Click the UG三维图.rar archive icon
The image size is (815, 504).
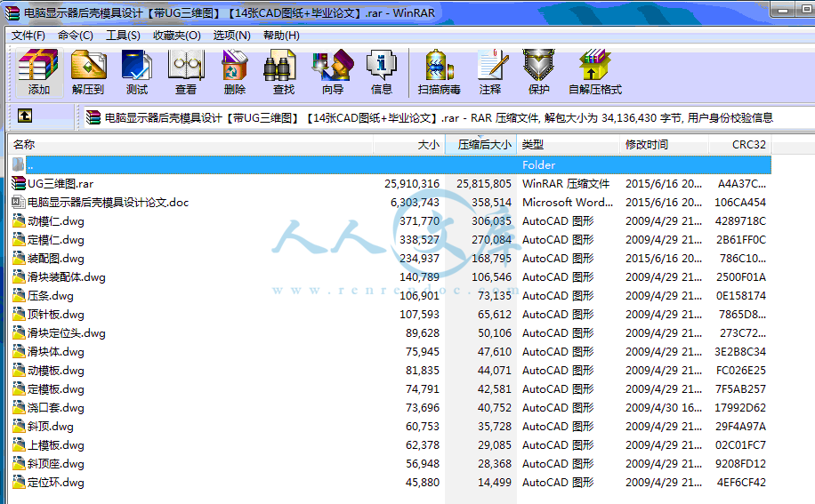pyautogui.click(x=19, y=183)
